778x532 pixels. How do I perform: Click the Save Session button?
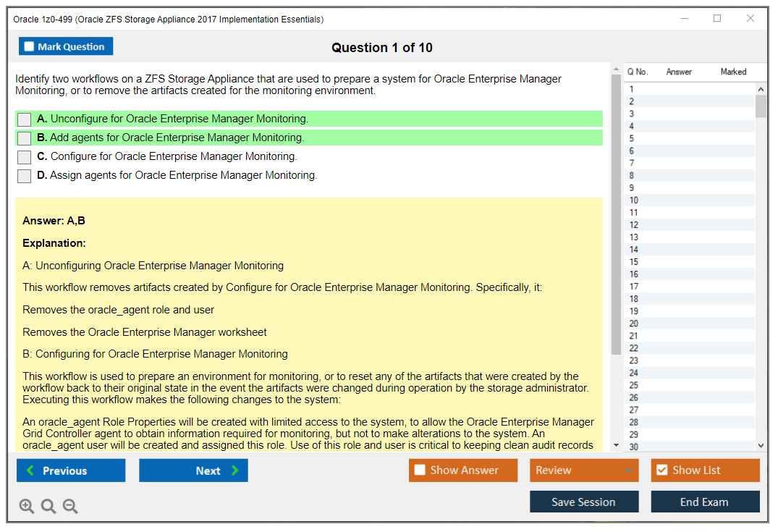tap(584, 502)
